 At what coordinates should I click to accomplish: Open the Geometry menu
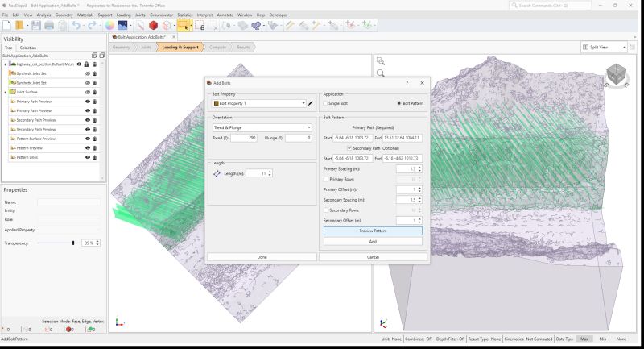[x=64, y=15]
